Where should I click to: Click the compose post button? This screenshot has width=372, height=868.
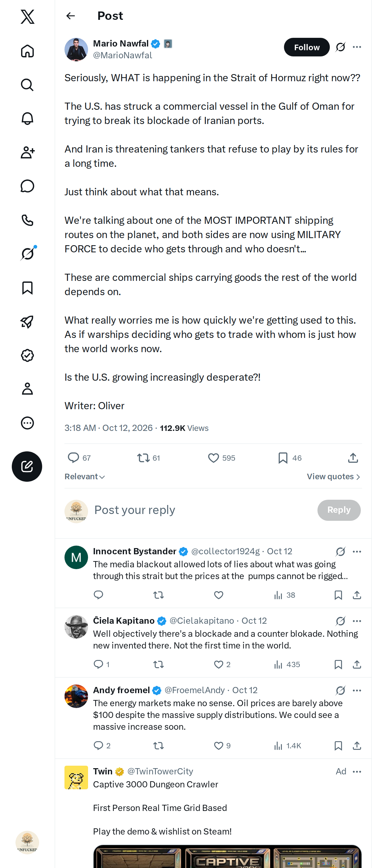pyautogui.click(x=27, y=466)
